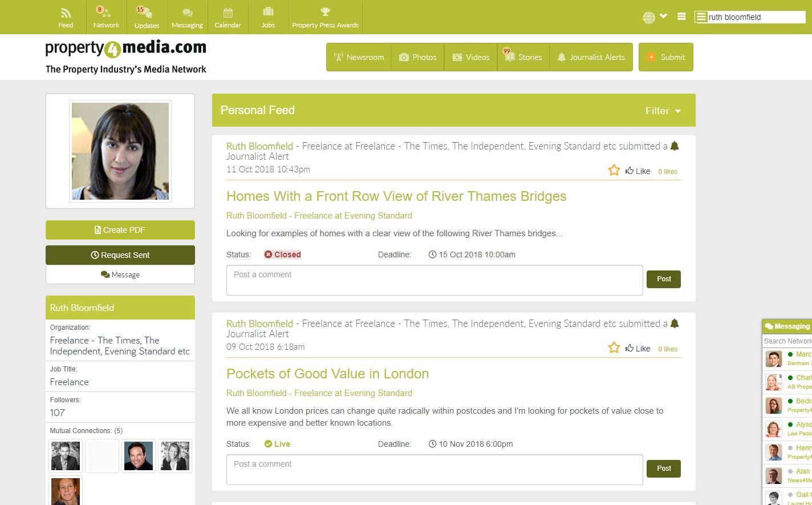Viewport: 812px width, 505px height.
Task: Open the Stories section
Action: (x=523, y=57)
